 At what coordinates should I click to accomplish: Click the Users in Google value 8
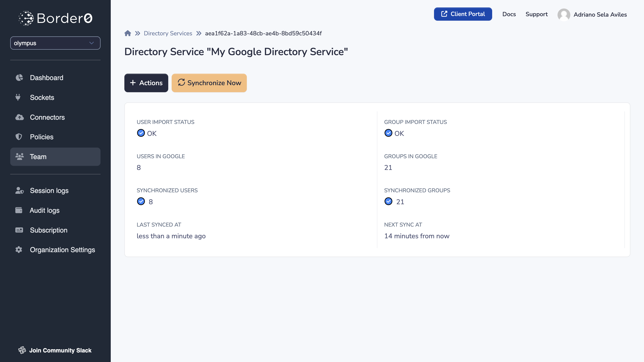coord(139,168)
